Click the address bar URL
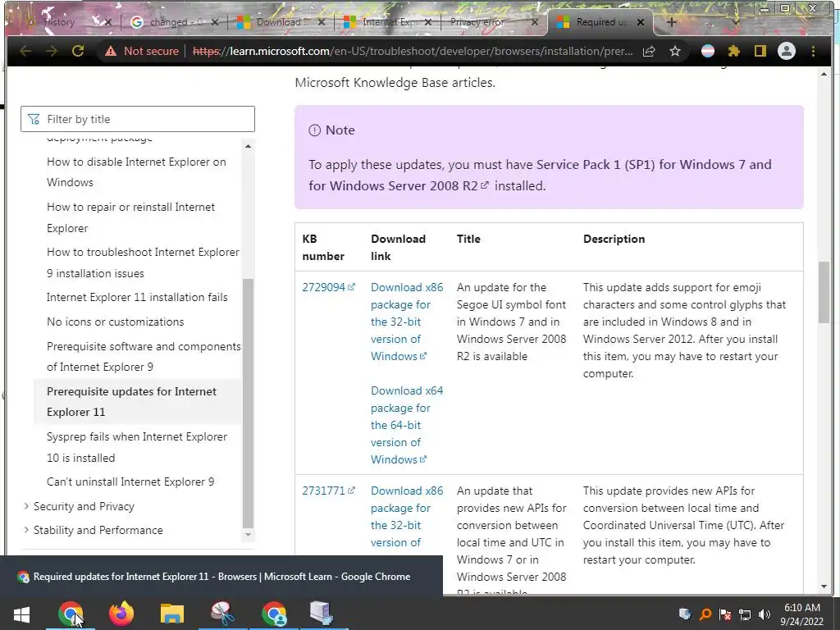840x630 pixels. pyautogui.click(x=413, y=51)
